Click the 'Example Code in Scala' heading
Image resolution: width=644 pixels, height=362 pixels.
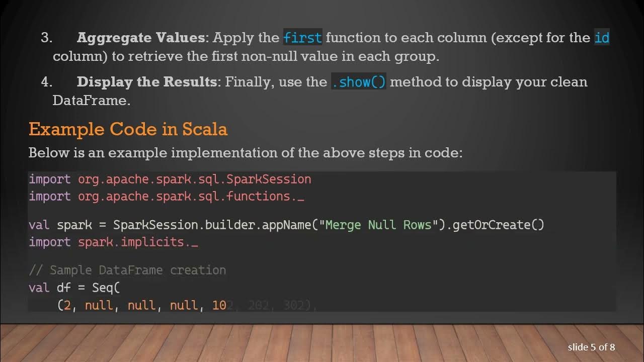[x=128, y=129]
